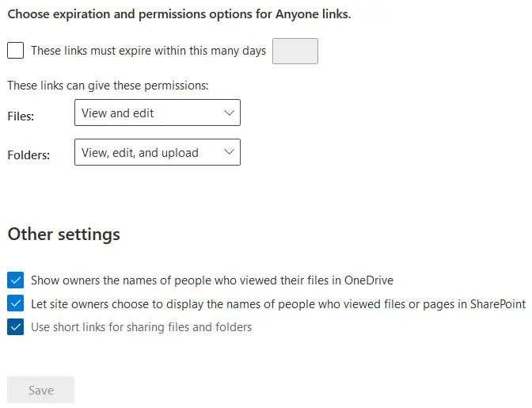Click the expiration days input box

[x=294, y=51]
